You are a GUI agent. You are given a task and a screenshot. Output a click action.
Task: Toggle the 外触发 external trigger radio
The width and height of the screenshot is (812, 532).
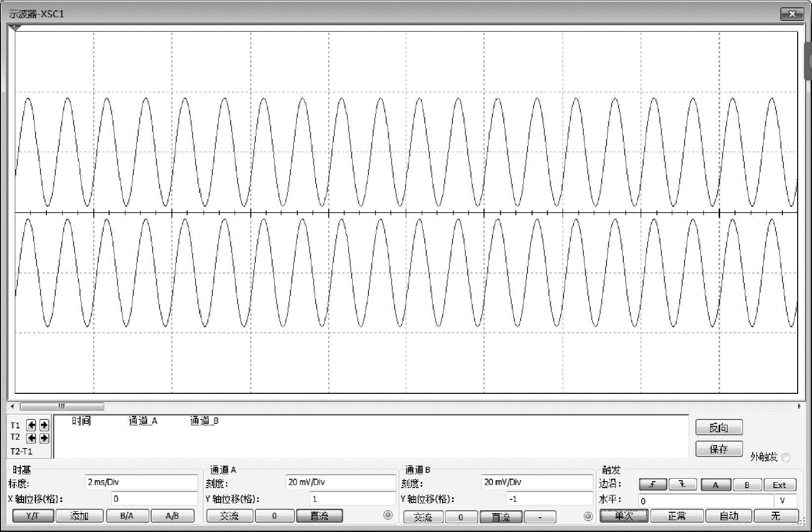[x=786, y=457]
